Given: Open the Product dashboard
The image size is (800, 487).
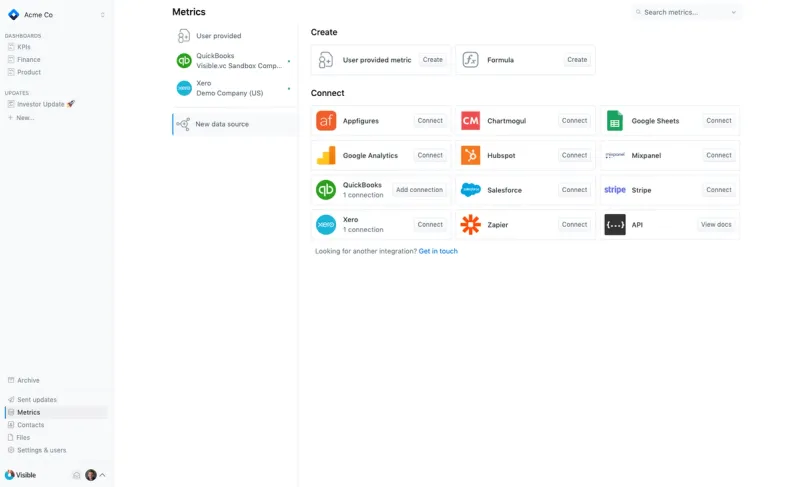Looking at the screenshot, I should 29,72.
